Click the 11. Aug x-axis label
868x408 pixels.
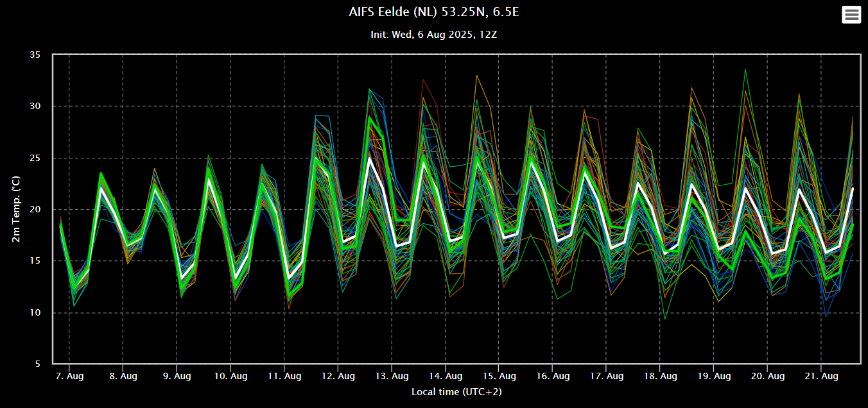coord(284,376)
